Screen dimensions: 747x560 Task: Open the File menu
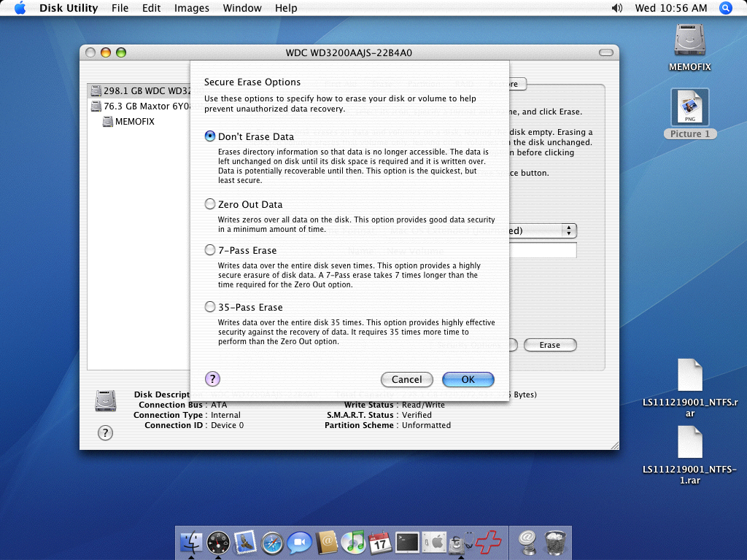tap(120, 8)
